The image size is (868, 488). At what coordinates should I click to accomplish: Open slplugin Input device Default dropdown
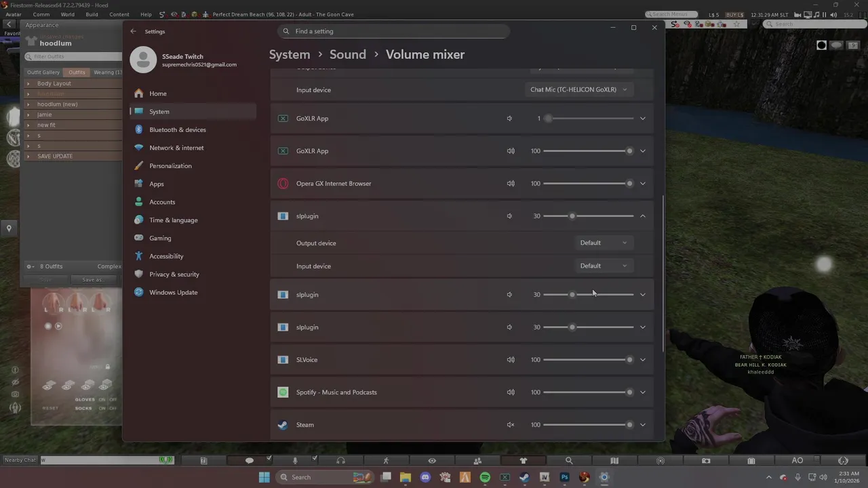[604, 266]
